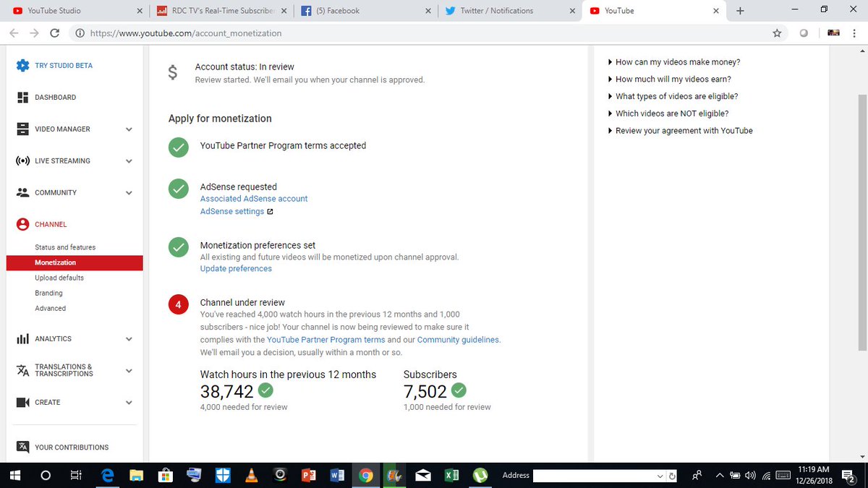The image size is (868, 488).
Task: Select the Live Streaming broadcast icon
Action: [22, 160]
